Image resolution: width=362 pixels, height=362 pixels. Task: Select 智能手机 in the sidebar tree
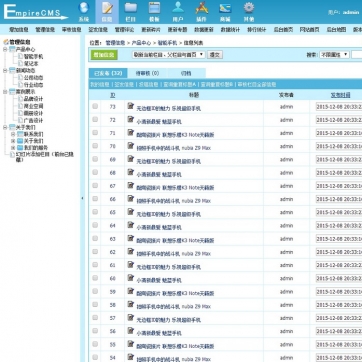tap(33, 57)
